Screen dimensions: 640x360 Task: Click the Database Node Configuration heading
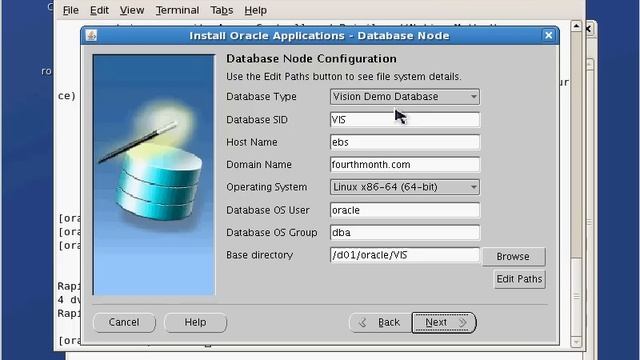coord(311,59)
